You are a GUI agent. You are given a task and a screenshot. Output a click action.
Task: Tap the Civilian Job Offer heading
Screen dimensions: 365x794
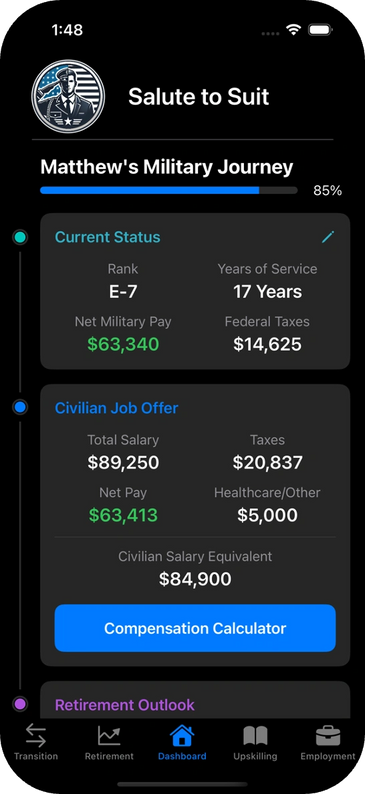[116, 408]
